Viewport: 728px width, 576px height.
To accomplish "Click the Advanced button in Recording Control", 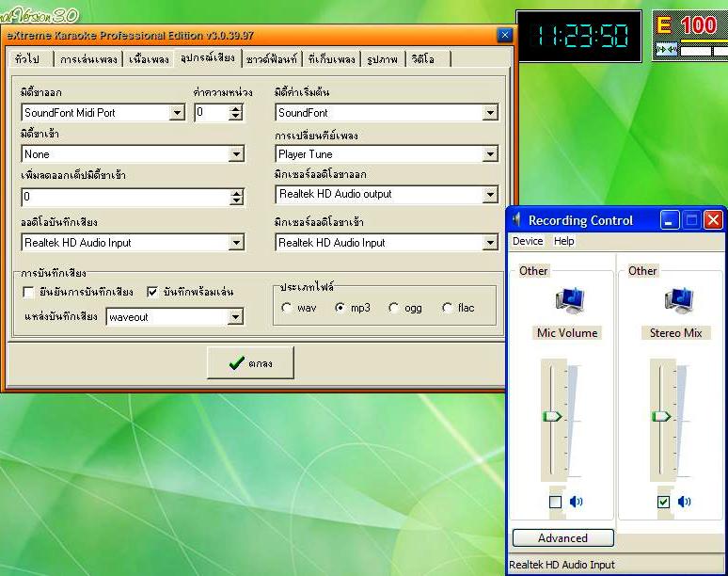I will 562,538.
